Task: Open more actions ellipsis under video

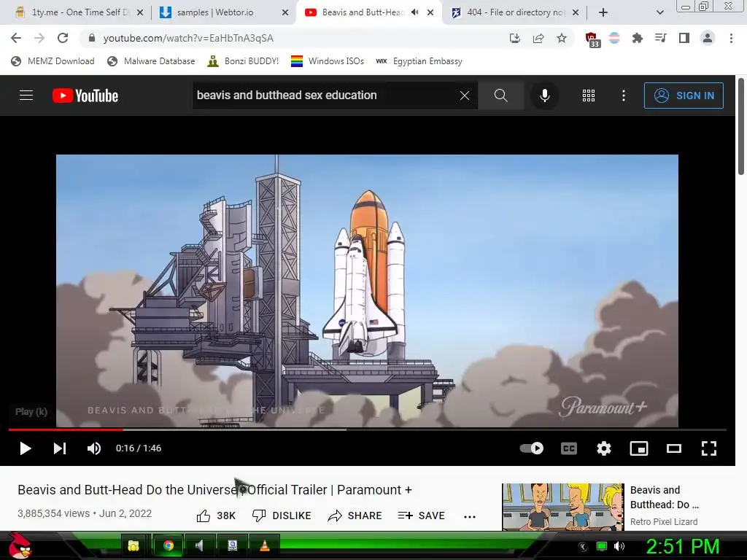Action: 470,517
